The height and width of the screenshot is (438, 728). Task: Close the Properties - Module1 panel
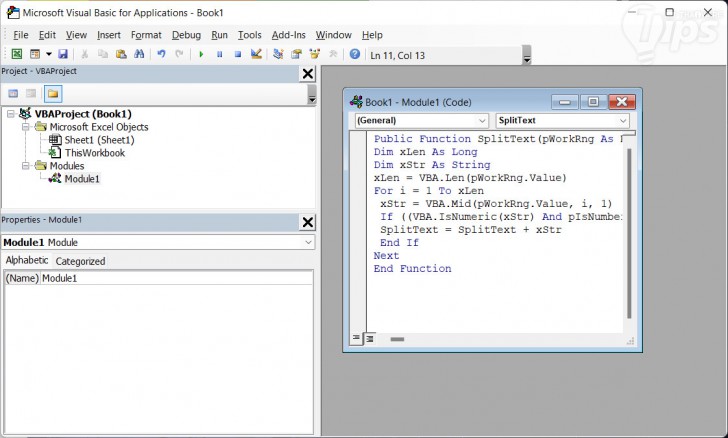308,222
